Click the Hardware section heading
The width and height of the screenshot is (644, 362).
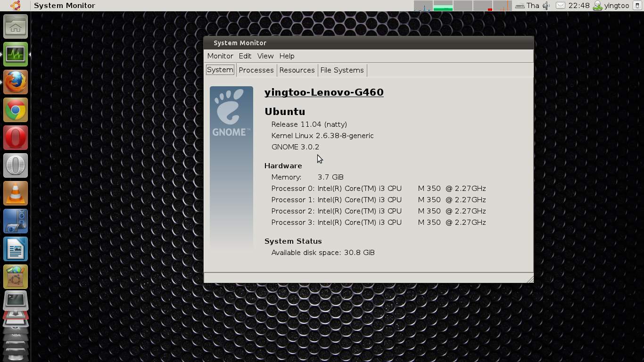tap(283, 166)
